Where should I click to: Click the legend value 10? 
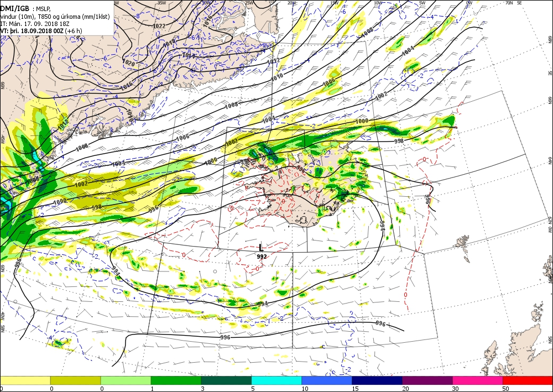(305, 389)
